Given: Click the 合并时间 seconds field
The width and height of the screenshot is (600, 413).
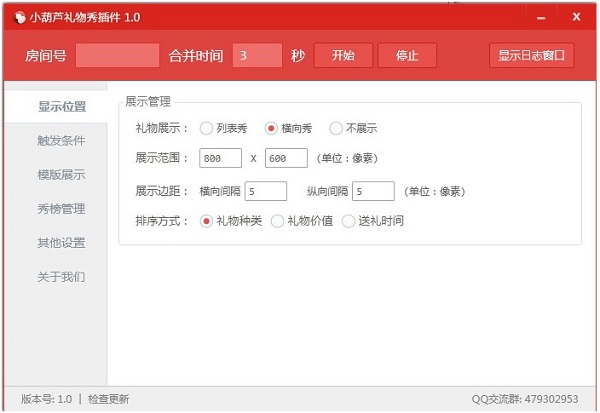Looking at the screenshot, I should pos(257,56).
